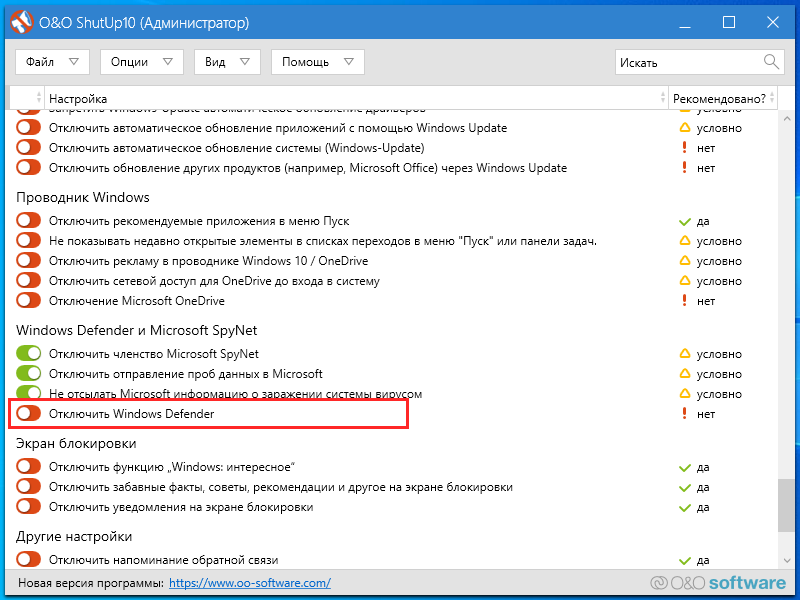
Task: Open the 'Опции' dropdown menu
Action: pos(142,62)
